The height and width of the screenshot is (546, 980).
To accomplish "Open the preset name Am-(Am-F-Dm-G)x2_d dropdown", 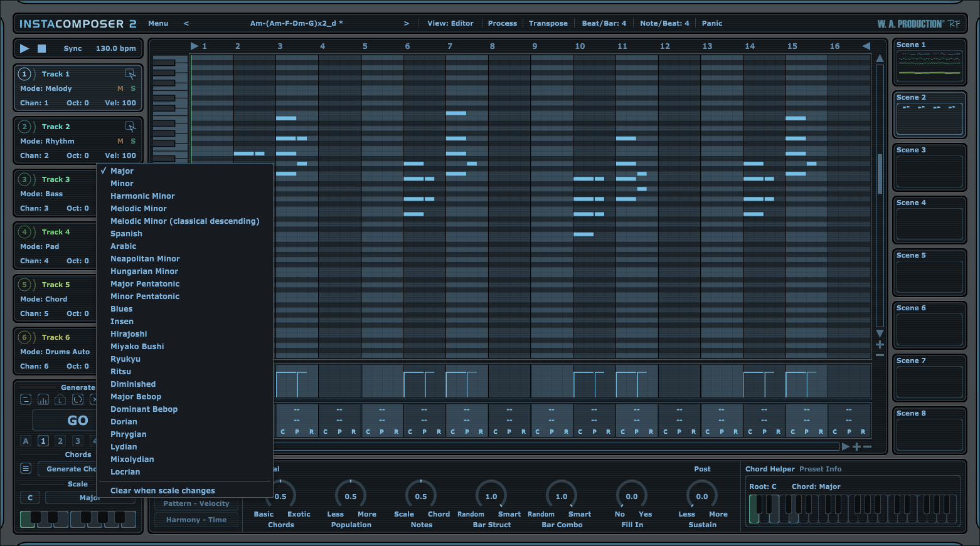I will (x=296, y=23).
